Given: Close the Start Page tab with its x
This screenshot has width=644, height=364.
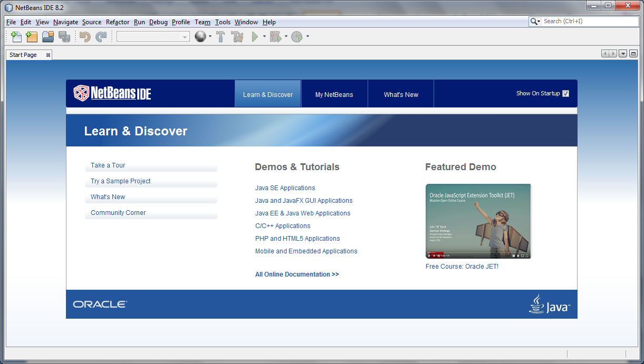Looking at the screenshot, I should [x=48, y=55].
